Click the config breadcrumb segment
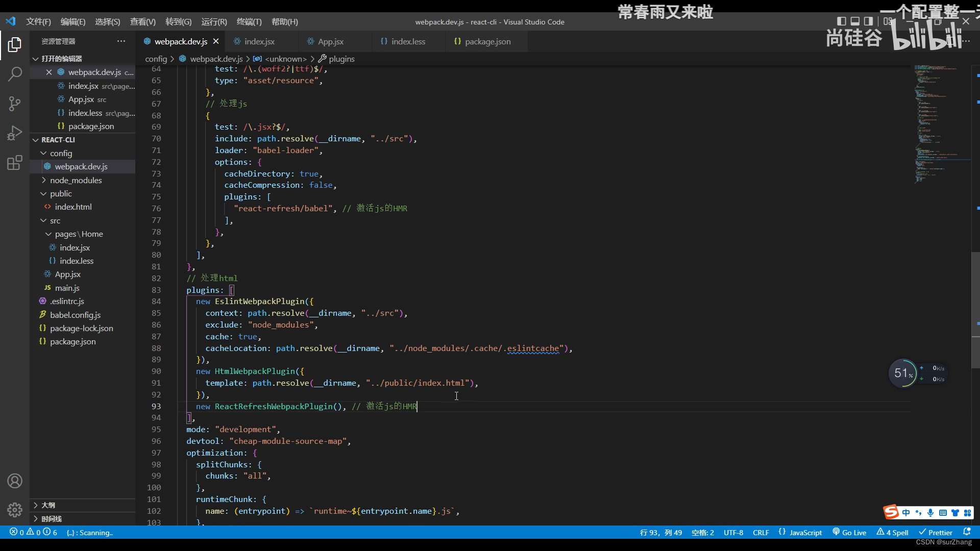The image size is (980, 551). tap(156, 59)
